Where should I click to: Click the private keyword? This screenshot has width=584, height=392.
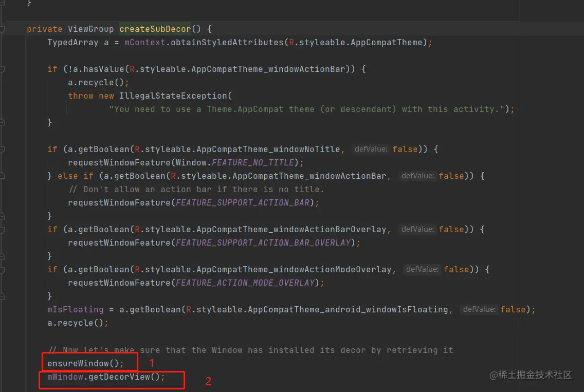click(x=44, y=29)
